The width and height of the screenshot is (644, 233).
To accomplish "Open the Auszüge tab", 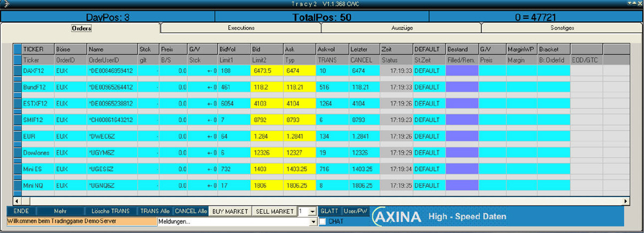I will pos(401,28).
